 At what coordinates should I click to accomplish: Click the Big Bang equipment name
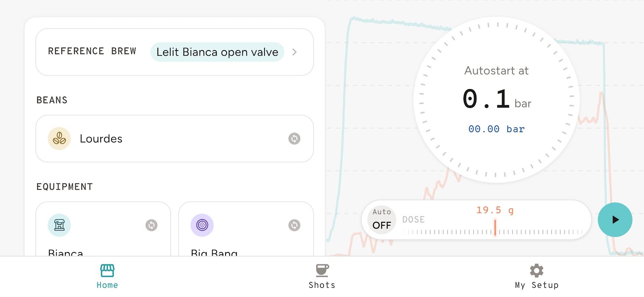click(214, 252)
